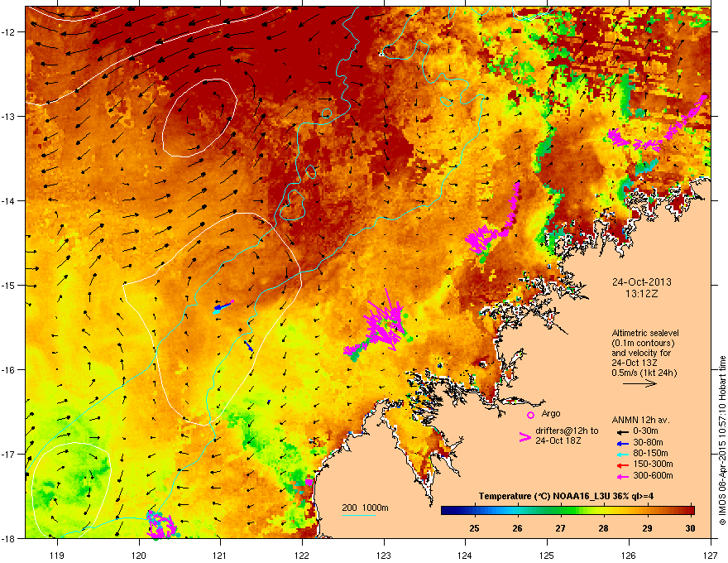Viewport: 728px width, 563px height.
Task: Click the '(0.1m contours)' text
Action: tap(643, 343)
